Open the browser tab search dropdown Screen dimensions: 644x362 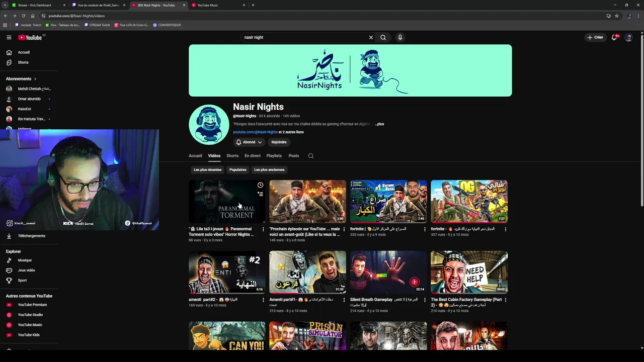6,5
